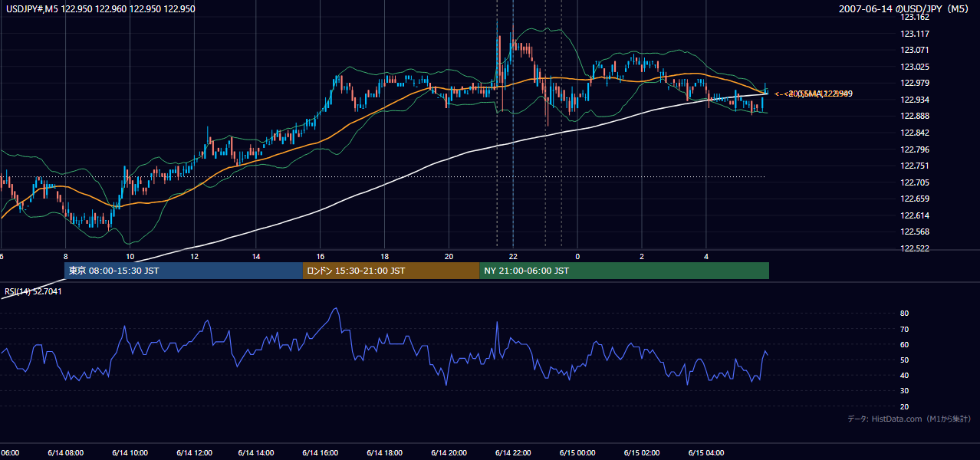
Task: Click RSI axis level 40
Action: (x=904, y=375)
